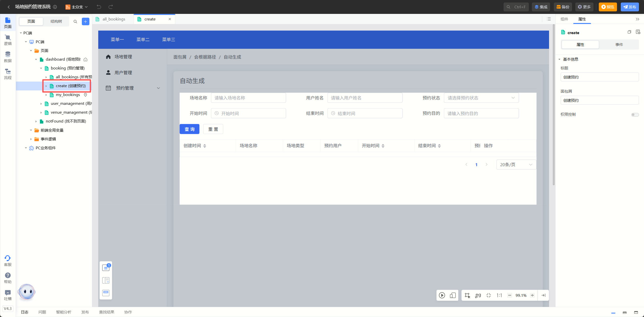644x317 pixels.
Task: Click the search icon in pages panel
Action: click(x=75, y=21)
